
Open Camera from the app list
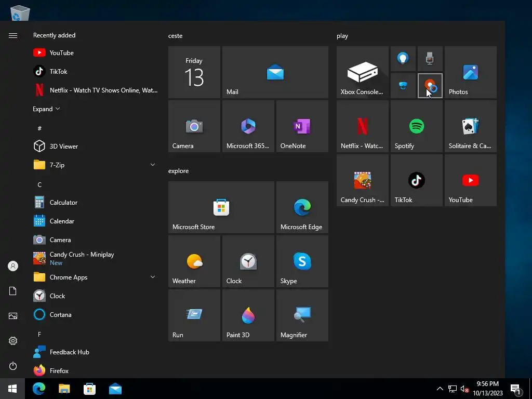[95, 240]
